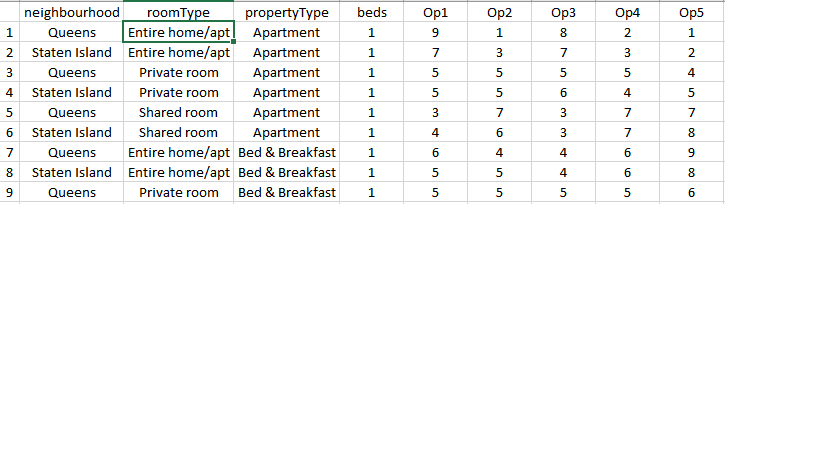Viewport: 819px width, 460px height.
Task: Select the Op3 header cell
Action: (x=563, y=13)
